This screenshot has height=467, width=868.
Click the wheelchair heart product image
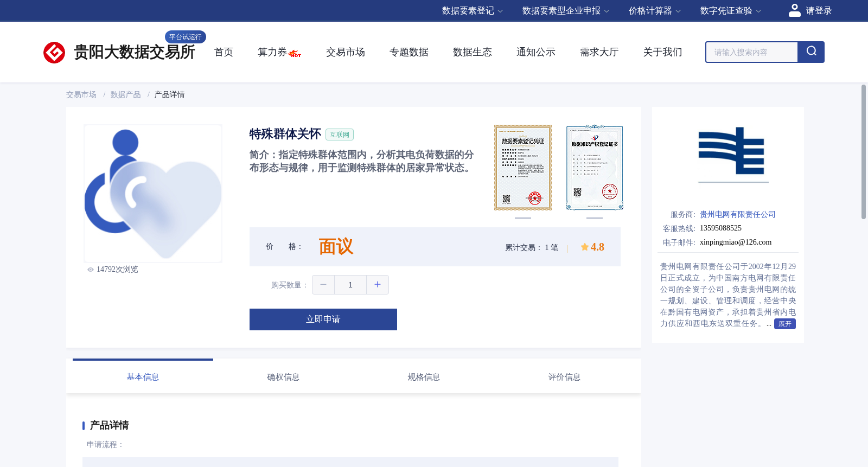[153, 194]
